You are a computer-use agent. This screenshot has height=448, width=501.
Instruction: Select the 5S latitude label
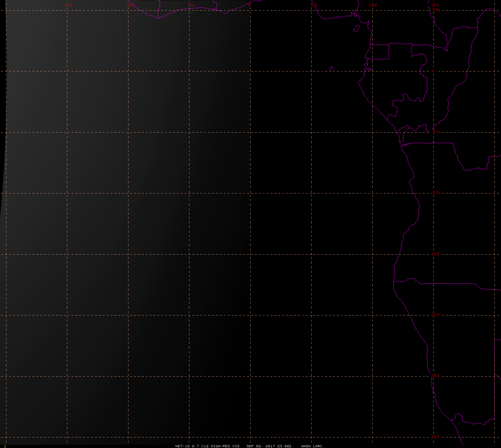[x=436, y=132]
